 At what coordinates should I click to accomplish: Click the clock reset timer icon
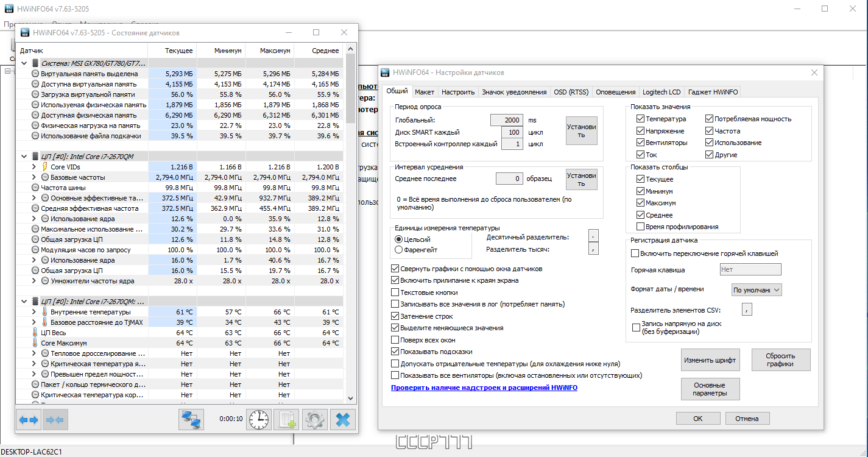(x=259, y=419)
